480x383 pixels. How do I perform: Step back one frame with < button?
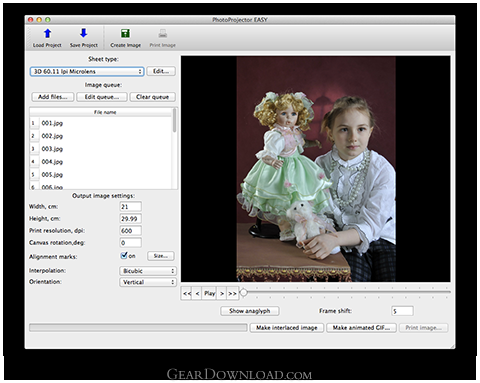click(x=197, y=293)
